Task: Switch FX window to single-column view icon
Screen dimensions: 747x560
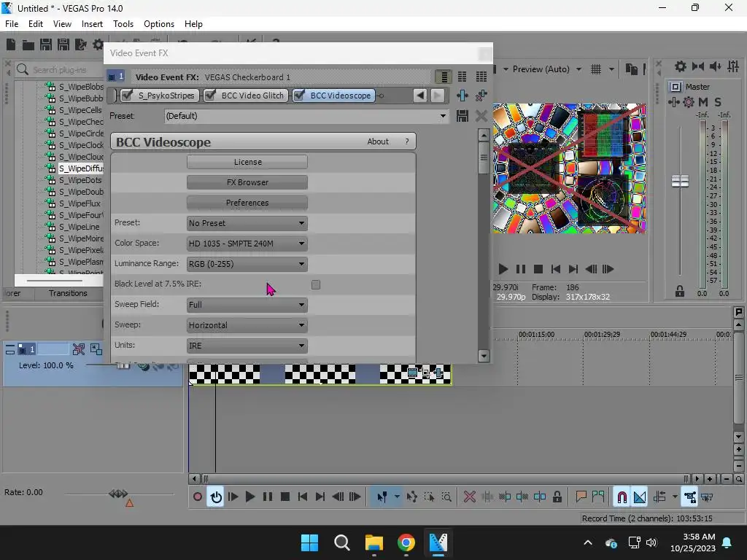Action: [444, 77]
